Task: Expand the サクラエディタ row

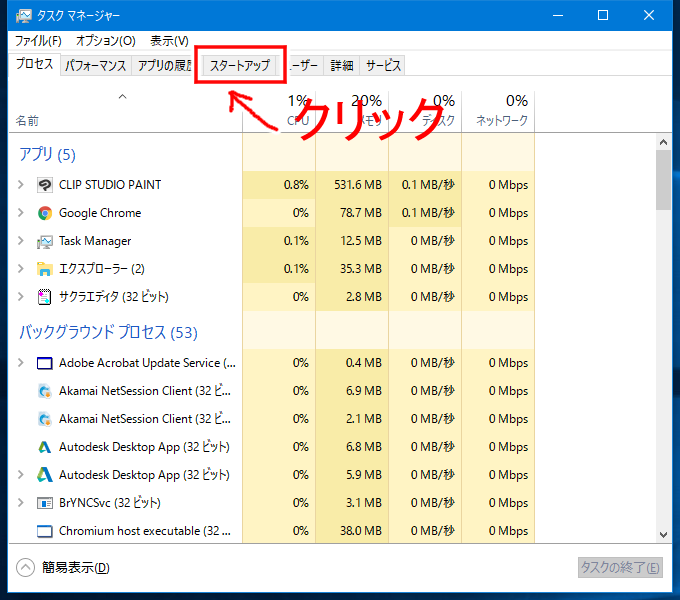Action: pos(20,297)
